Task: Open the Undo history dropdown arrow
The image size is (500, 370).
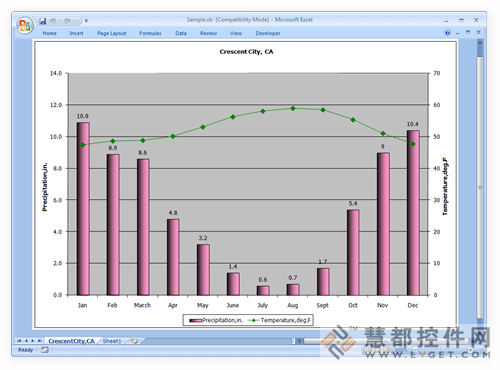Action: click(59, 21)
